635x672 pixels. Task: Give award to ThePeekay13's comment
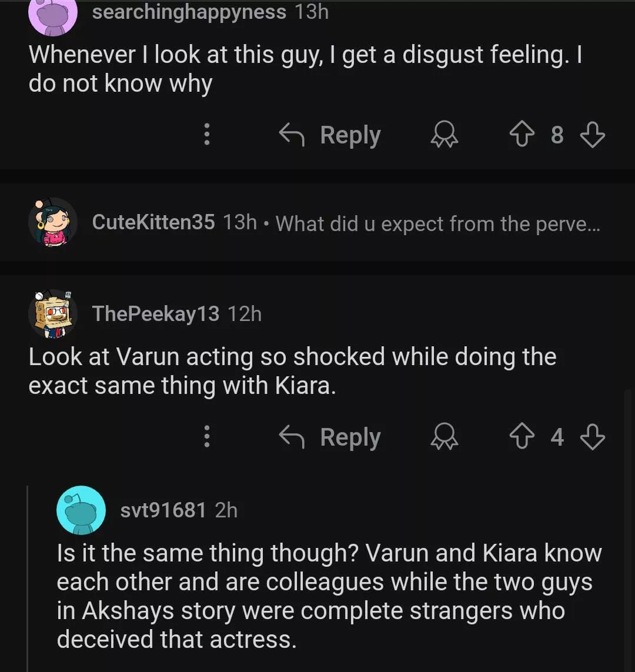(x=445, y=437)
